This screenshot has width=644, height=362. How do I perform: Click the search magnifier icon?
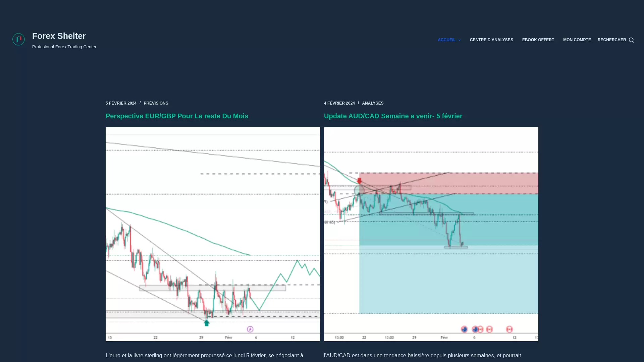631,40
